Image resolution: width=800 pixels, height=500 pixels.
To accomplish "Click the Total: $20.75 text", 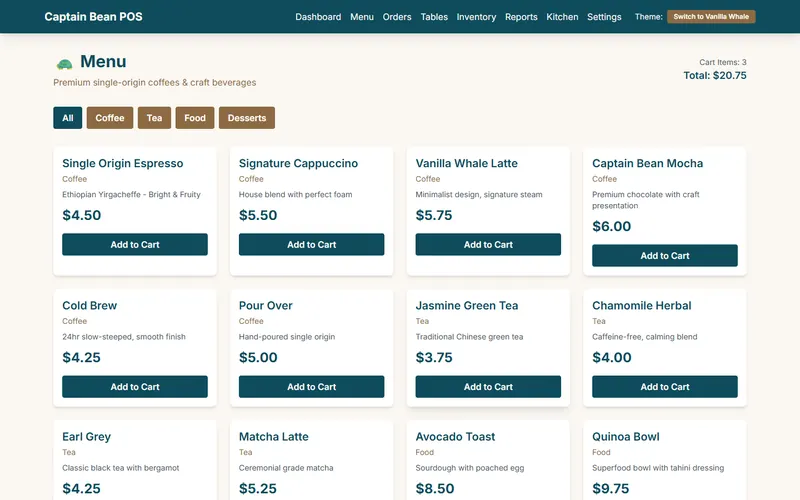I will tap(715, 76).
